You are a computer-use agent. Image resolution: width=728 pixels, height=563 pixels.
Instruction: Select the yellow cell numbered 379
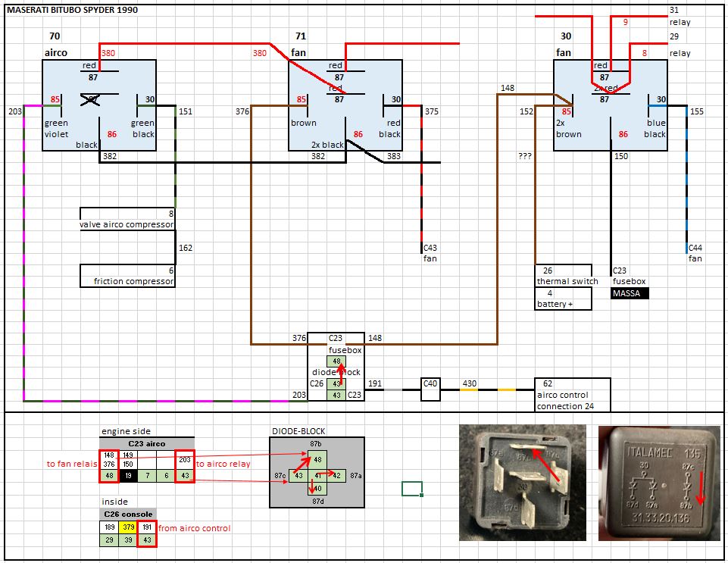pos(127,528)
